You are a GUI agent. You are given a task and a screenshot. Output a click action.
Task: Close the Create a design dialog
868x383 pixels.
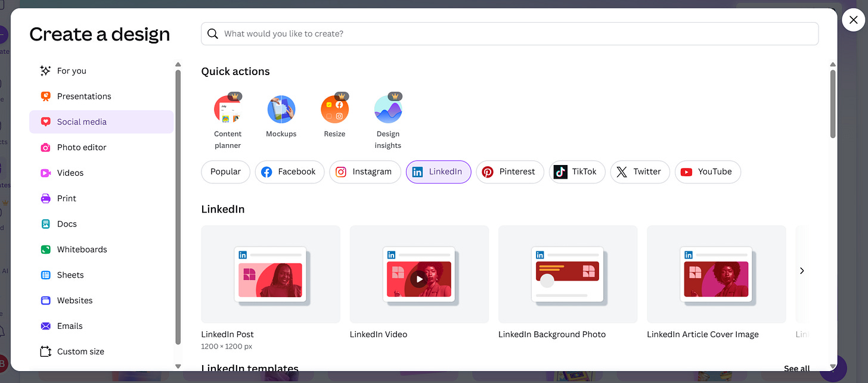click(853, 20)
